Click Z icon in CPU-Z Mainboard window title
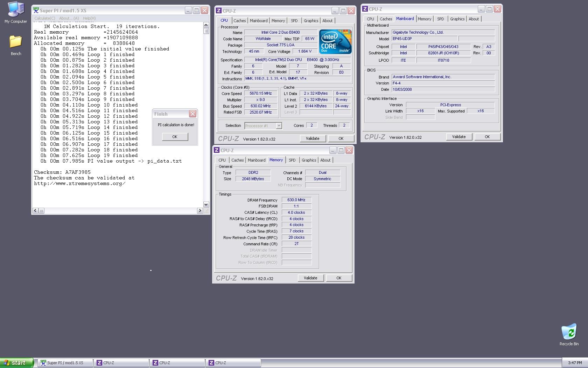This screenshot has width=588, height=368. (x=365, y=9)
